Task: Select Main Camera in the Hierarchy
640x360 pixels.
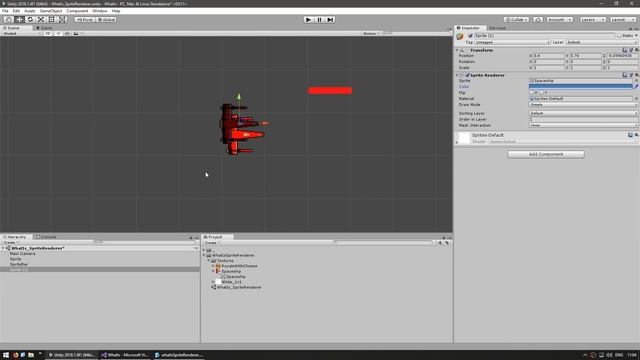Action: (x=23, y=254)
